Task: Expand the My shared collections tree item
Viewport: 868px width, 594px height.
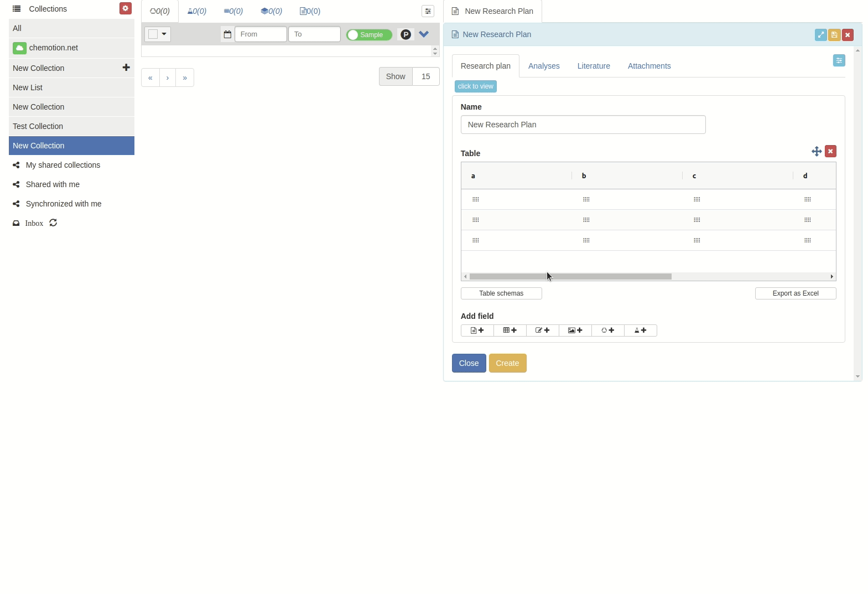Action: [x=63, y=165]
